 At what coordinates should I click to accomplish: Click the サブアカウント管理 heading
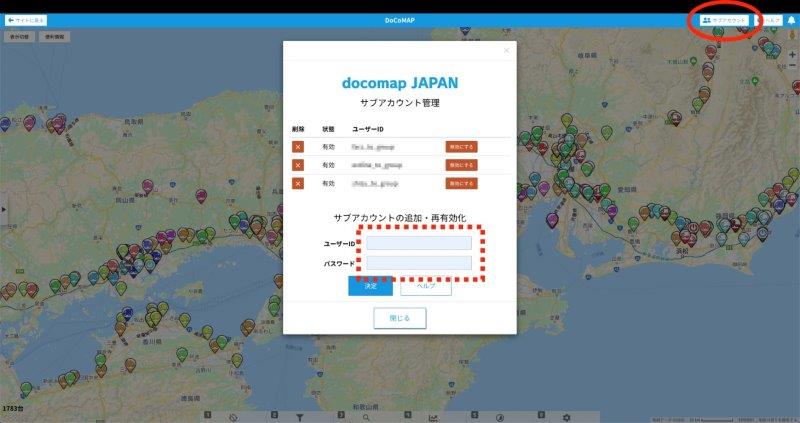coord(400,103)
